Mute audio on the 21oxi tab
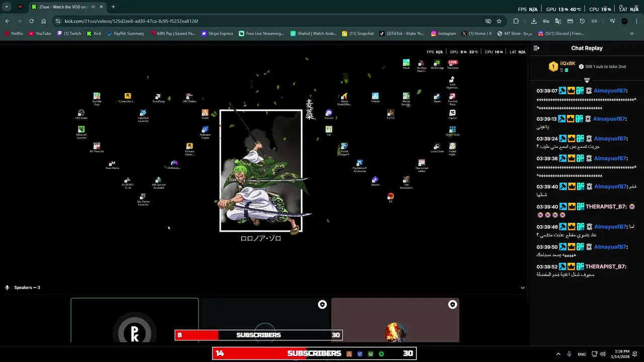Viewport: 644px width, 362px height. point(93,7)
